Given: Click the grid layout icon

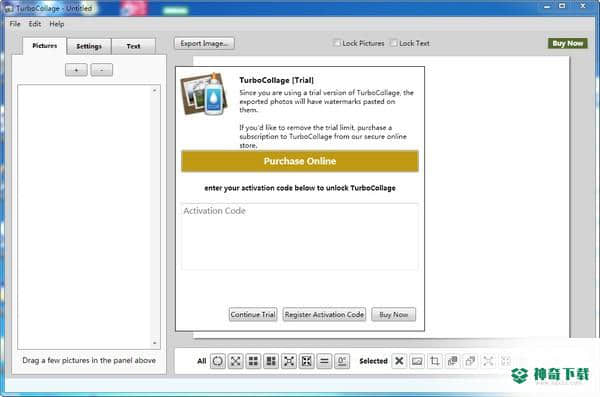Looking at the screenshot, I should [253, 361].
